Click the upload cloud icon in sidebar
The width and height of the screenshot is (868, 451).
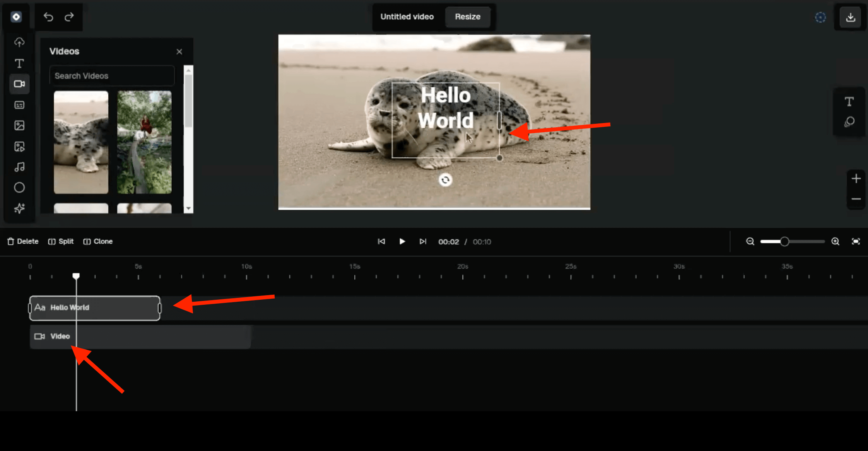19,42
